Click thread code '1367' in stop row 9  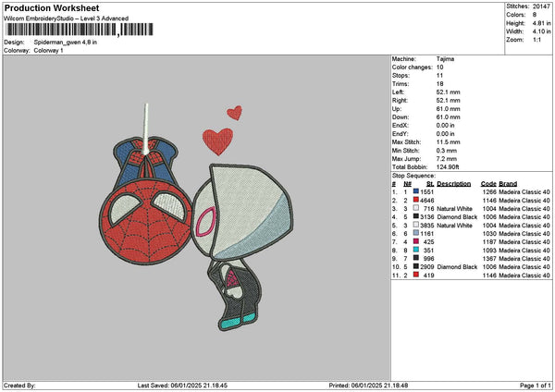(489, 259)
